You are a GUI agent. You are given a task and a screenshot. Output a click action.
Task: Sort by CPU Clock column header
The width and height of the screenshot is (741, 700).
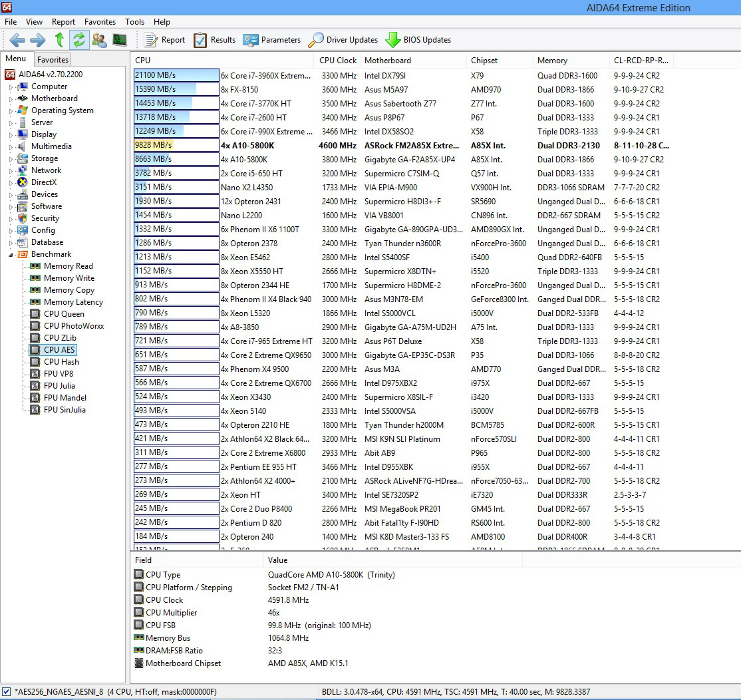pos(337,61)
